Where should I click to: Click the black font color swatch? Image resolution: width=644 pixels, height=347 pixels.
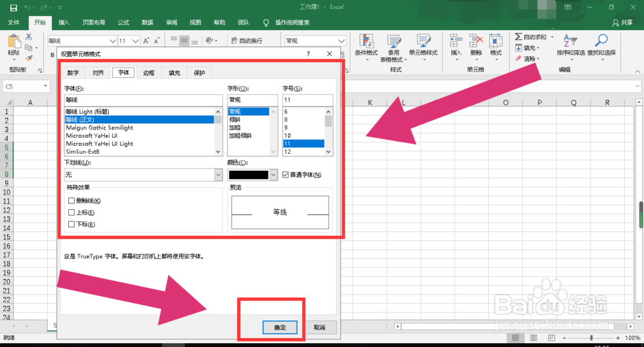pyautogui.click(x=249, y=175)
